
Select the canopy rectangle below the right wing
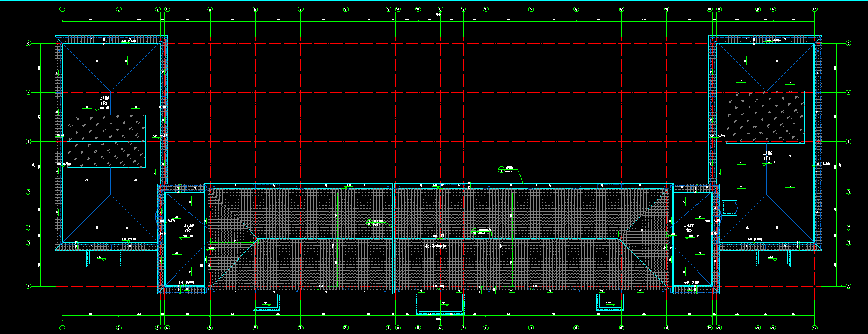[x=772, y=258]
